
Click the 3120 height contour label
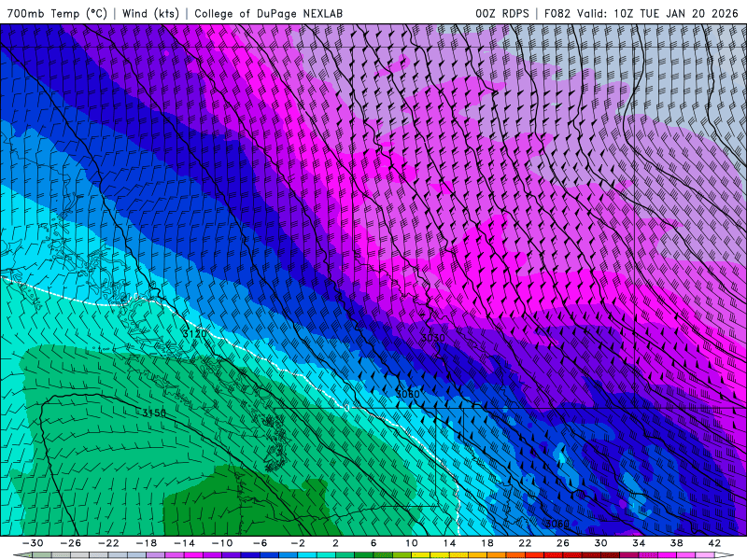(195, 334)
